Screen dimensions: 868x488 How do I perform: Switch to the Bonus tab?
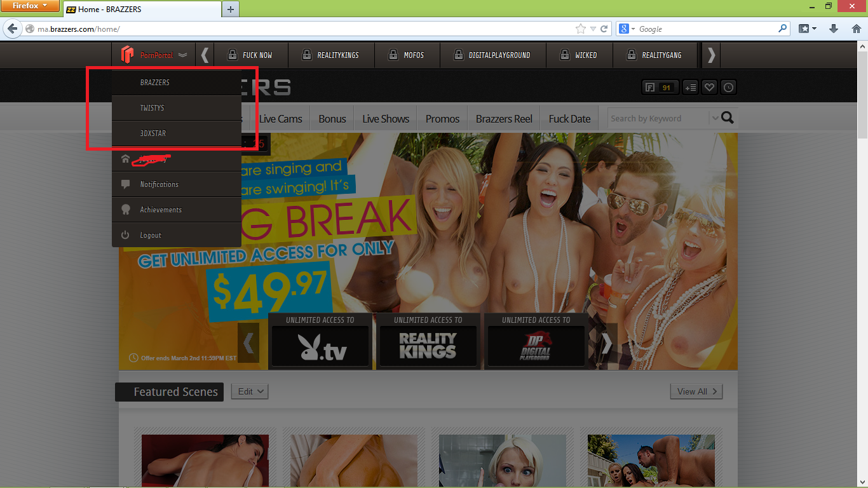coord(332,119)
